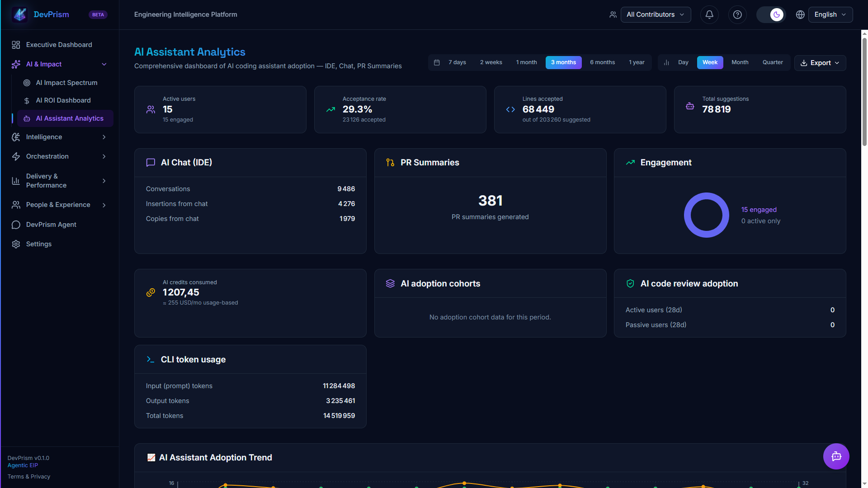This screenshot has height=488, width=868.
Task: Select the 1 month range
Action: pos(527,62)
